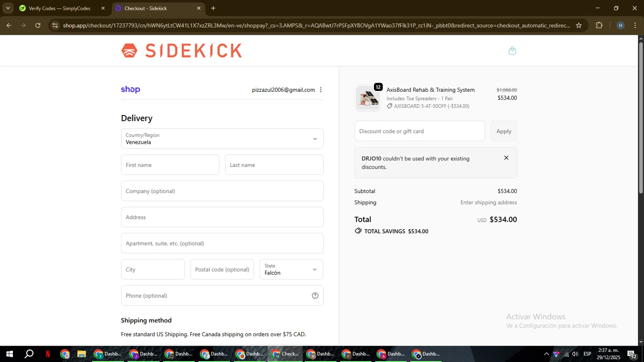644x362 pixels.
Task: Click the pizzazul2006@gmail.com email text
Action: 283,90
